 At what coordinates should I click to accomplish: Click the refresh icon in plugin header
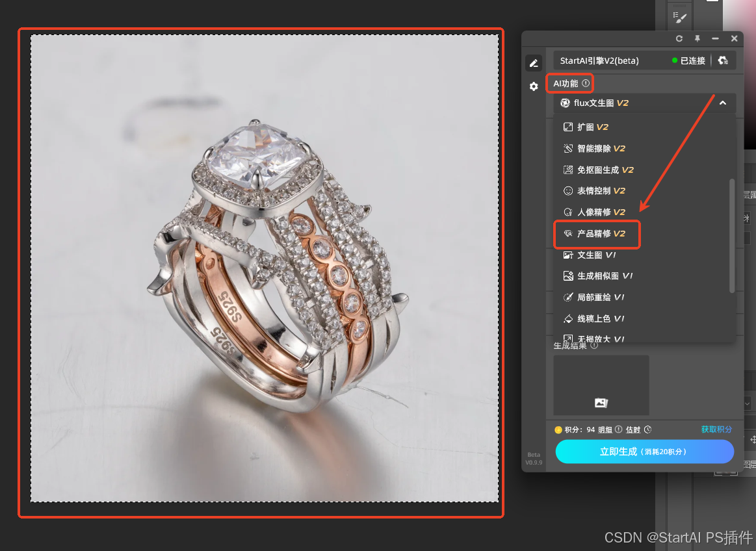point(679,38)
